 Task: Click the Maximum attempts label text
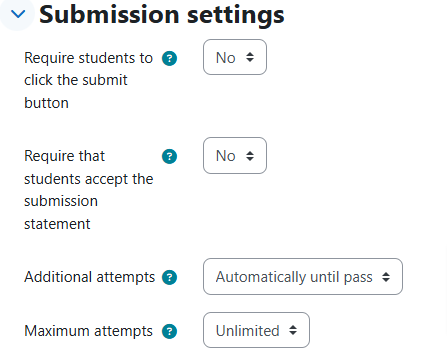point(88,331)
